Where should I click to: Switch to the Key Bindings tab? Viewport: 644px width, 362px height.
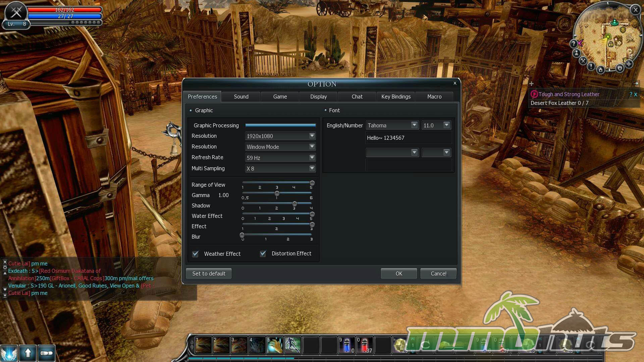[396, 97]
